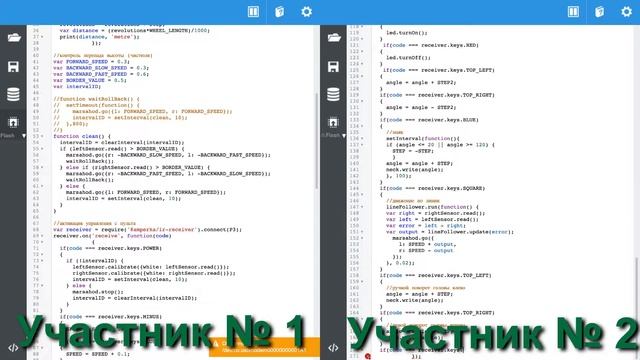The width and height of the screenshot is (640, 360).
Task: Toggle split view icon in participant 2 IDE
Action: coord(573,11)
